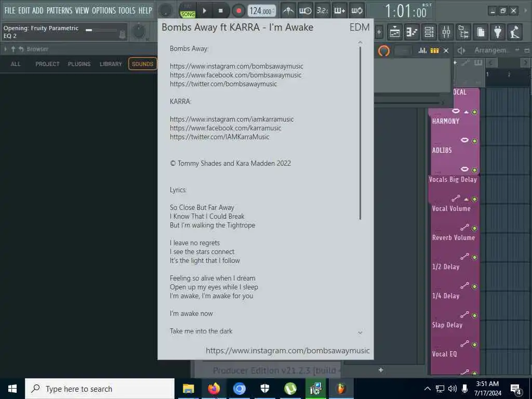
Task: Collapse the VOCAL track group arrow
Action: point(467,112)
